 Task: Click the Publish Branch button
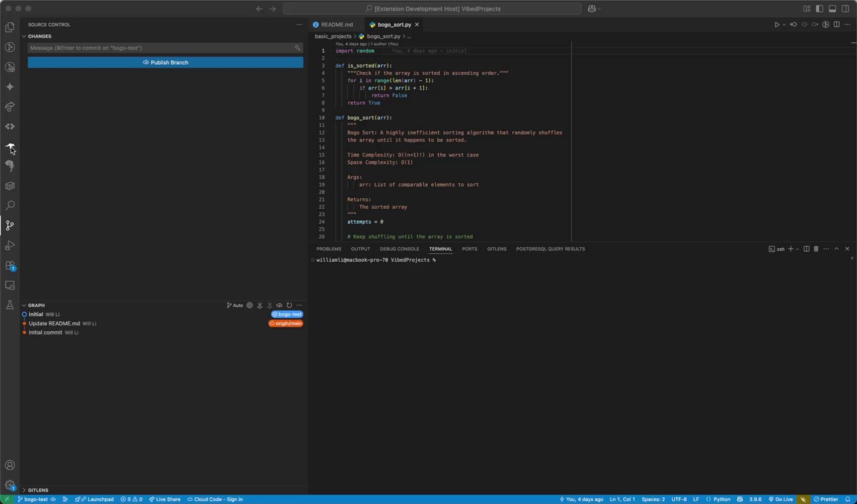tap(165, 62)
